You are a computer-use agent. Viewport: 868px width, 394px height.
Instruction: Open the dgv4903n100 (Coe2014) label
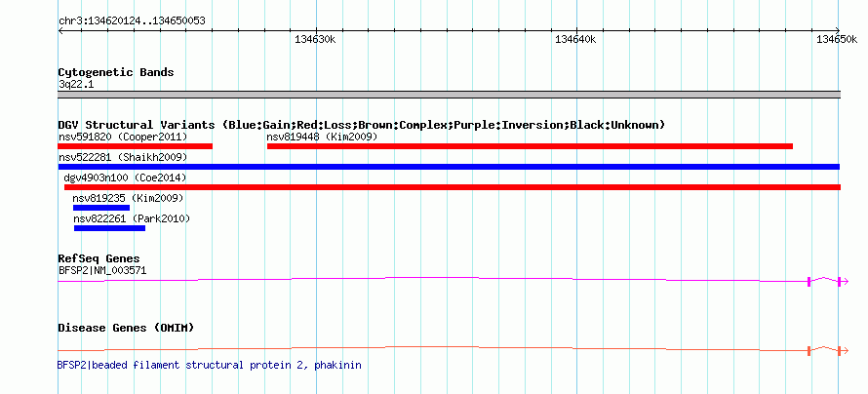point(125,177)
